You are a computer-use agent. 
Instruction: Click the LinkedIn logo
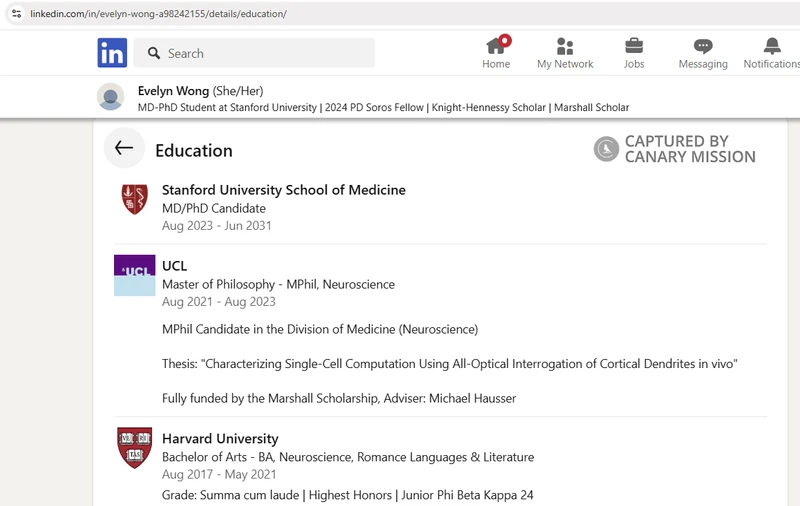click(112, 53)
